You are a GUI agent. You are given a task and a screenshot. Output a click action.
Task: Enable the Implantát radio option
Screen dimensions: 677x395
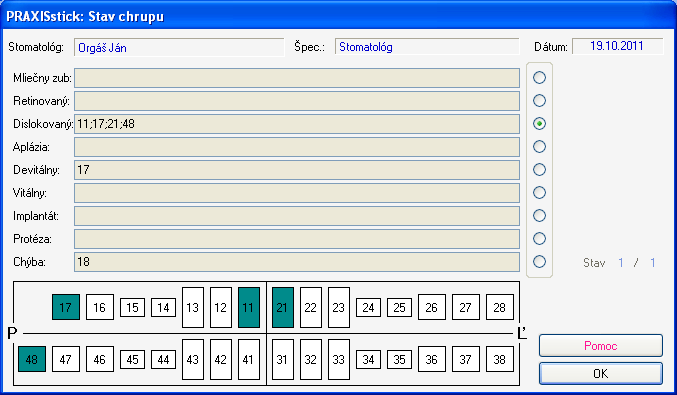(x=539, y=215)
